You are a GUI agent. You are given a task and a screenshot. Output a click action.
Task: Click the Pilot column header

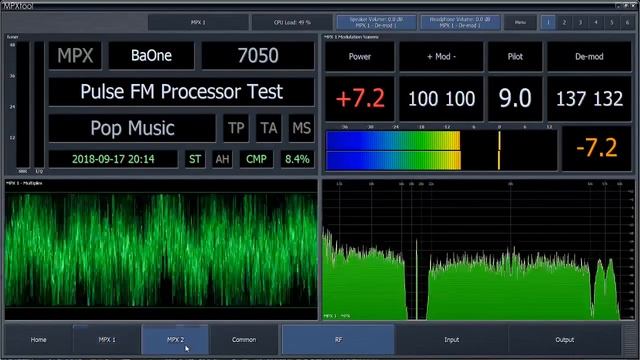click(x=515, y=57)
